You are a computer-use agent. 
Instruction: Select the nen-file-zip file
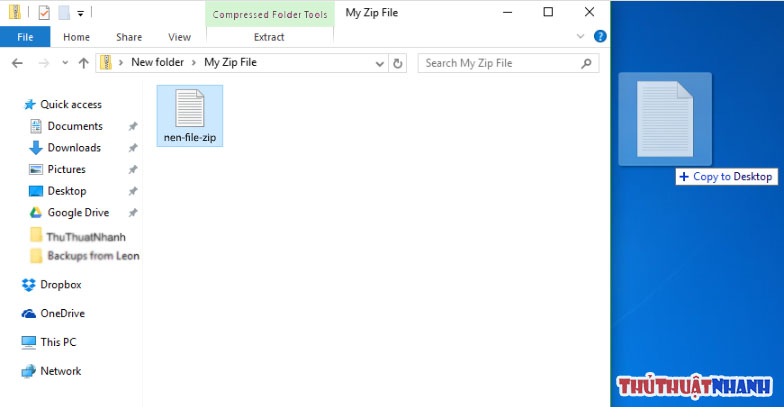point(190,116)
